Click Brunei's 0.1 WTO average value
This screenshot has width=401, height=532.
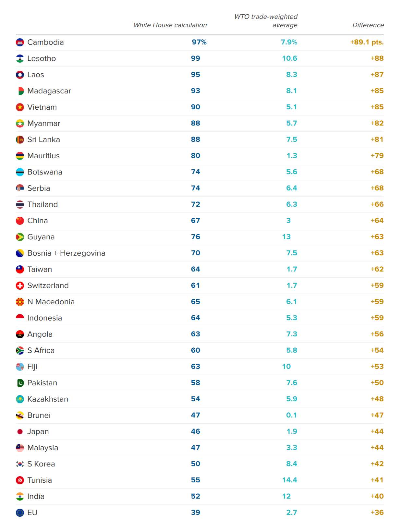point(291,415)
